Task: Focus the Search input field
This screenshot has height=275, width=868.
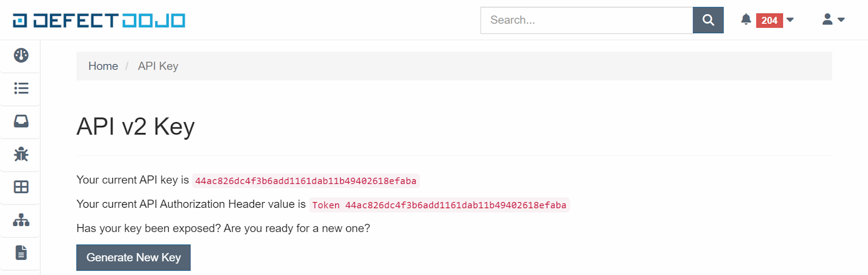Action: 586,20
